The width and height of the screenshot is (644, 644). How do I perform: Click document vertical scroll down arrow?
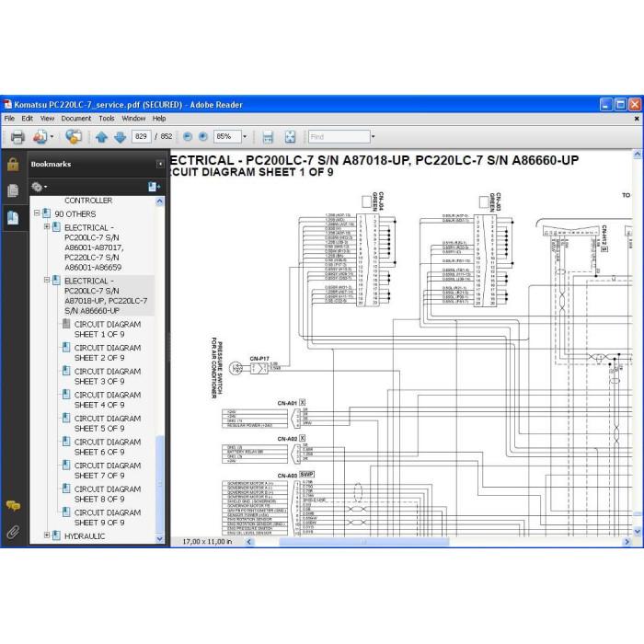(x=637, y=531)
